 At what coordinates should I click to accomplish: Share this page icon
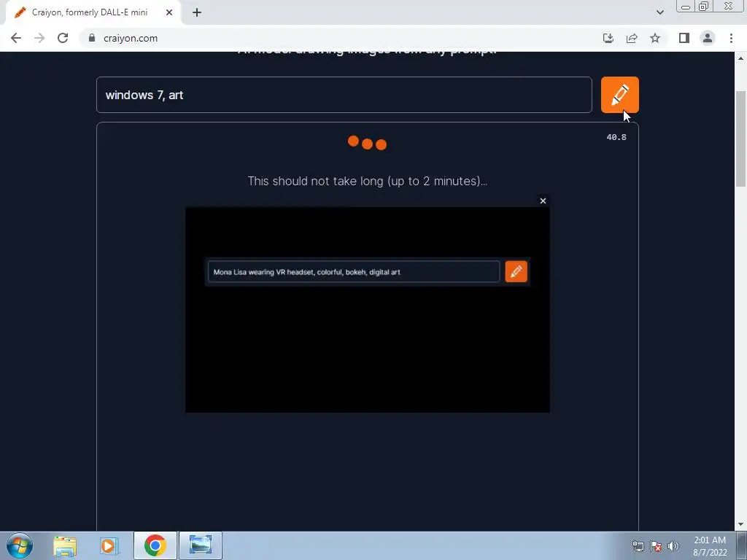[632, 38]
